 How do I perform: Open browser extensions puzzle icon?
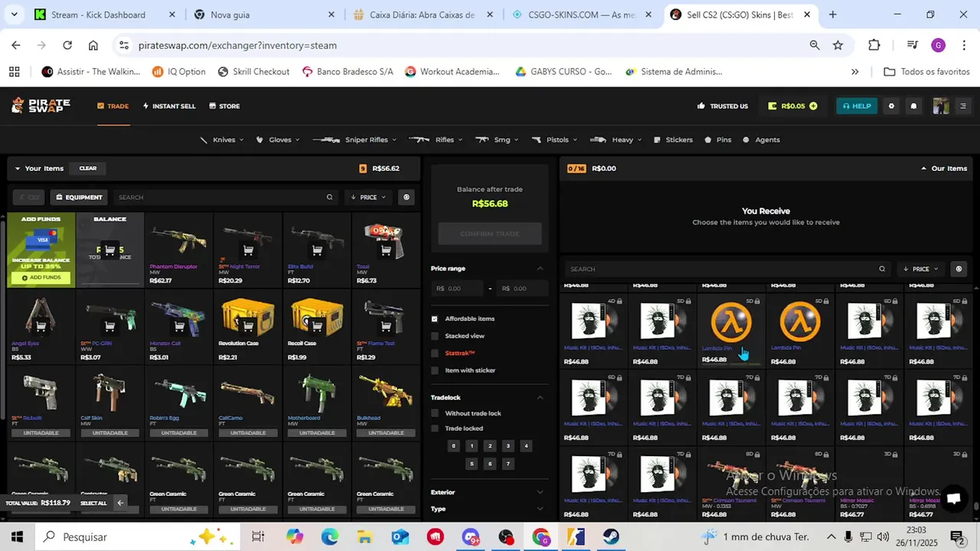(x=874, y=45)
